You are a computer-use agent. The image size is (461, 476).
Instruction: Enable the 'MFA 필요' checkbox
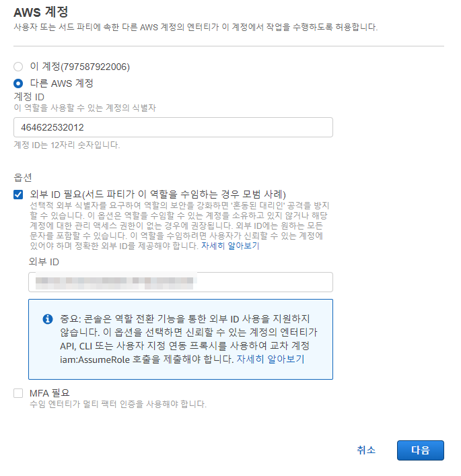click(x=18, y=393)
